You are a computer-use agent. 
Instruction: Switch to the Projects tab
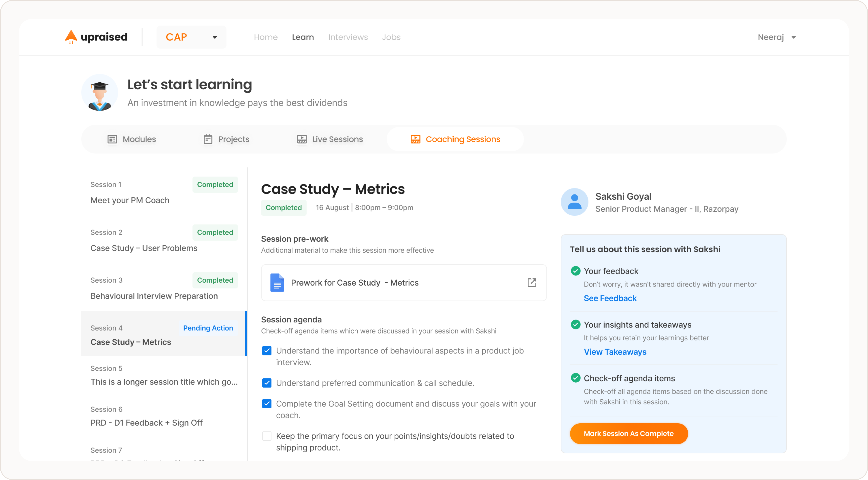pyautogui.click(x=227, y=139)
